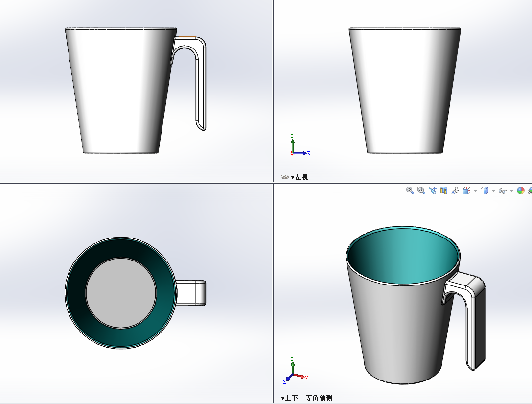This screenshot has height=404, width=532.
Task: Zoom to fit the model
Action: point(410,190)
